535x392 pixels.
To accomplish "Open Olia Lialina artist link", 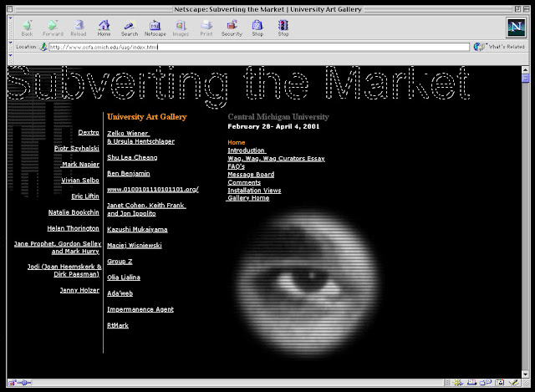I will tap(124, 277).
